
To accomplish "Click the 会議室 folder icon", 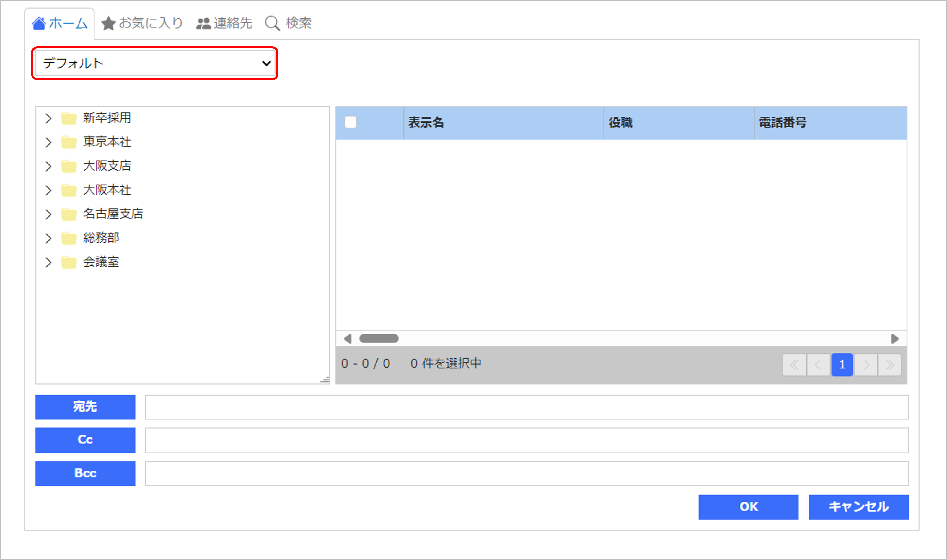I will tap(69, 262).
